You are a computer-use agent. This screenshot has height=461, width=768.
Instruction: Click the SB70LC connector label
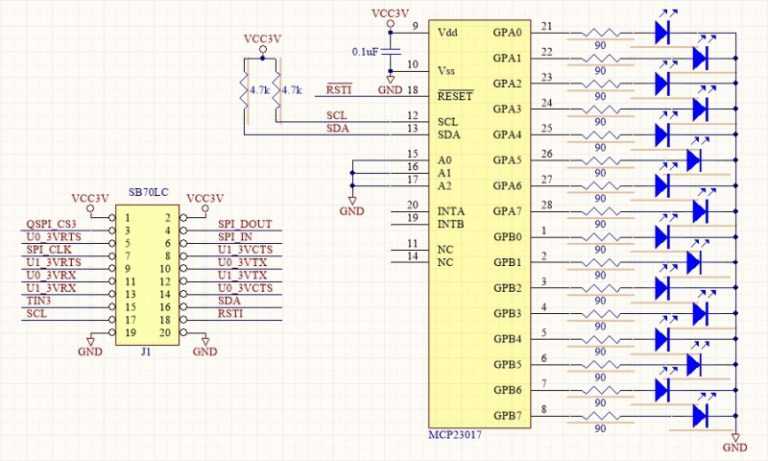click(x=148, y=192)
